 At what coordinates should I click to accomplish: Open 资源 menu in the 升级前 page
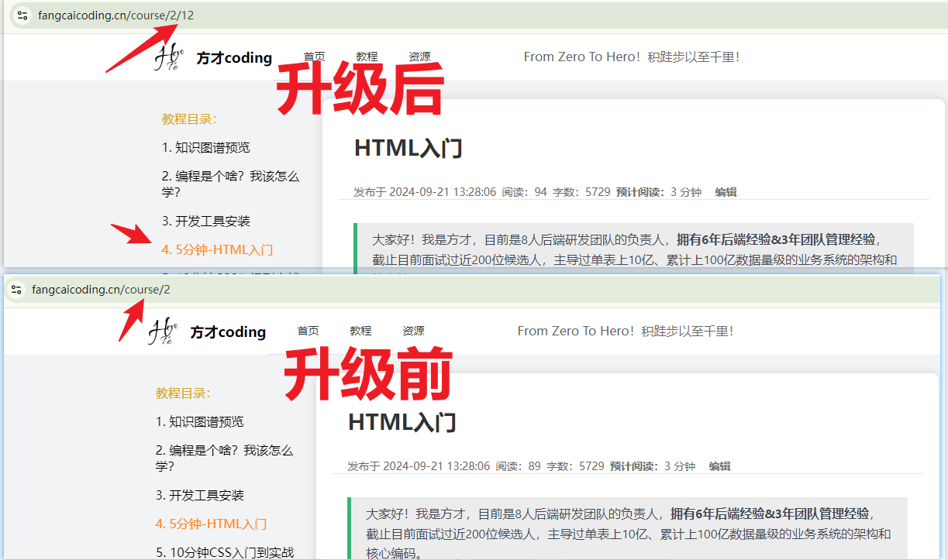(413, 331)
